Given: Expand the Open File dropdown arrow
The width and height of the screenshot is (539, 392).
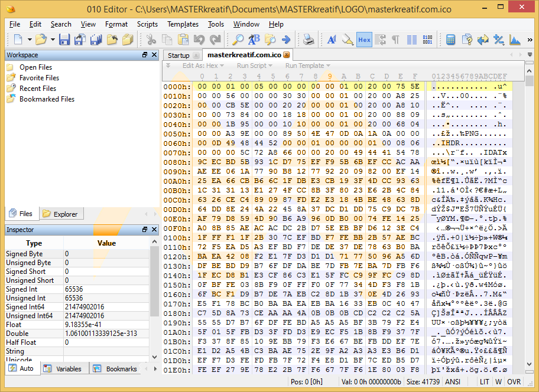Looking at the screenshot, I should point(53,40).
